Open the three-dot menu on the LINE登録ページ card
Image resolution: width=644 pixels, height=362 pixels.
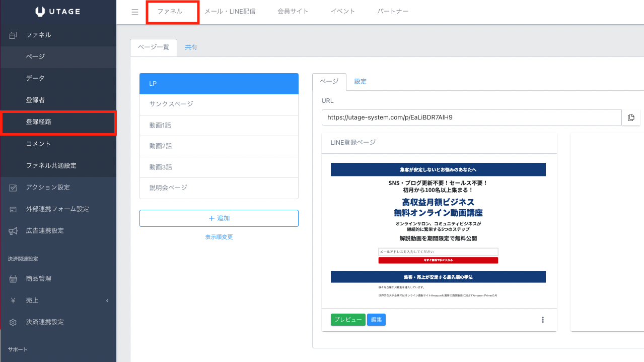pos(542,320)
